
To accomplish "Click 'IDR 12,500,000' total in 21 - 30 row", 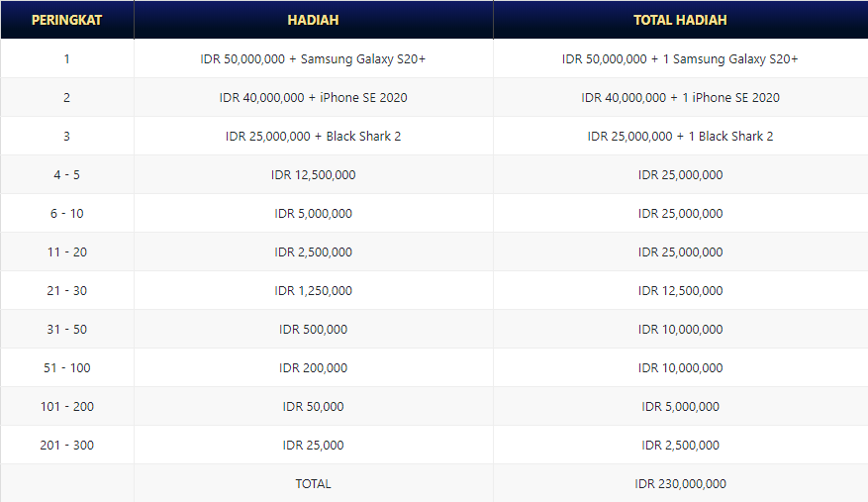I will click(x=680, y=290).
